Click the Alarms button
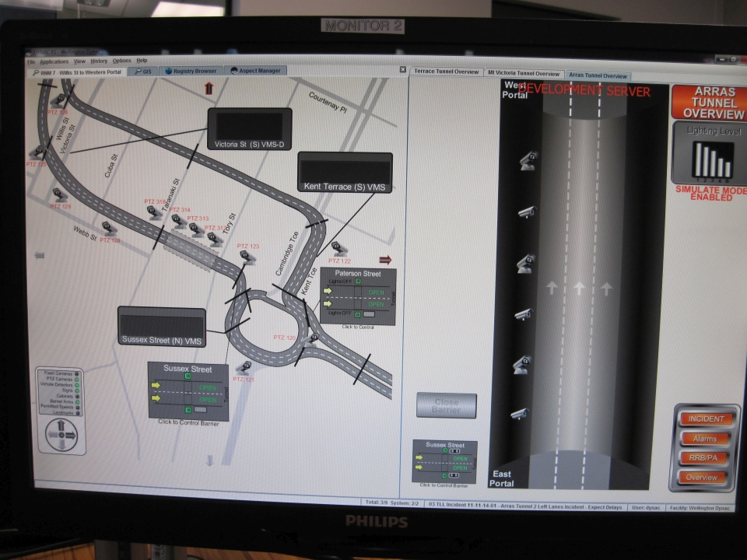The height and width of the screenshot is (560, 747). tap(705, 439)
